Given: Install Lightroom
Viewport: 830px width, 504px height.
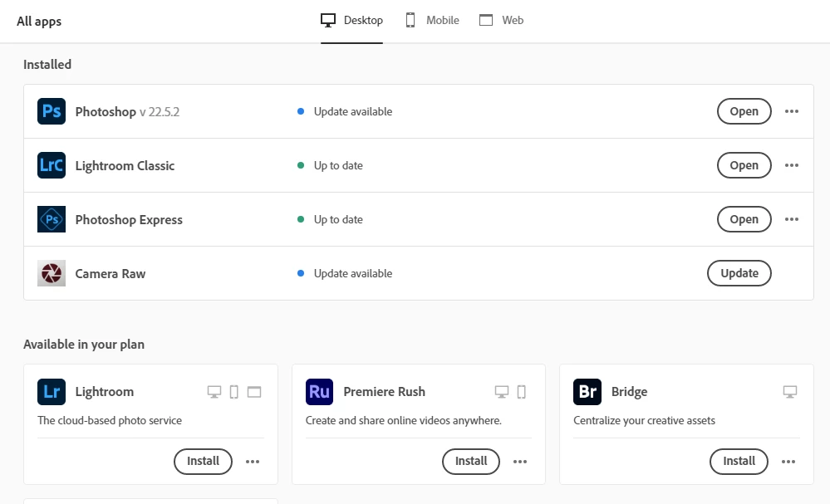Looking at the screenshot, I should (x=204, y=461).
